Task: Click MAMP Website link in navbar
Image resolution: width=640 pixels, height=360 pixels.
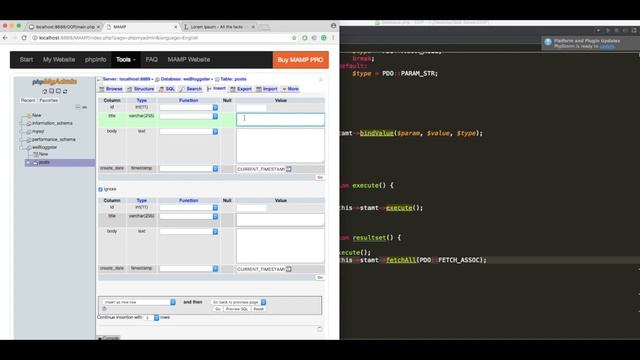Action: [x=189, y=60]
